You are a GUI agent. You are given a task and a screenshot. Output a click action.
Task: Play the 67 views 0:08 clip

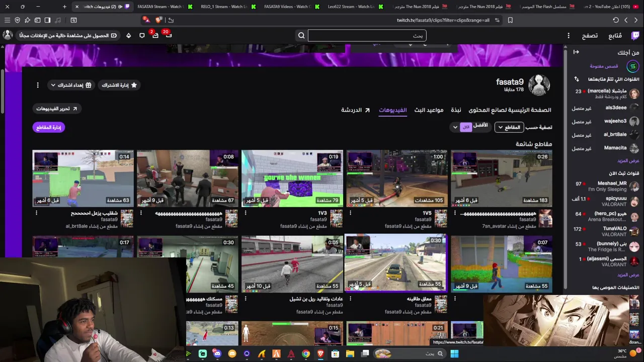[x=187, y=178]
